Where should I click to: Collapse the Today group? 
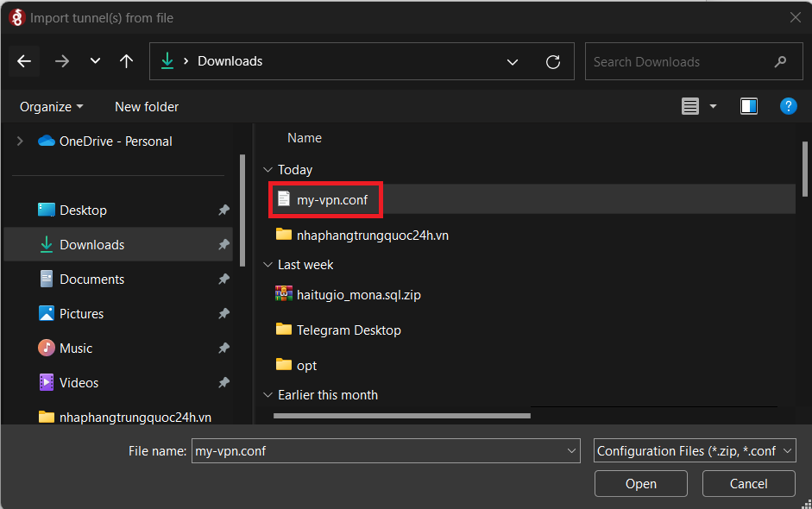pos(268,170)
